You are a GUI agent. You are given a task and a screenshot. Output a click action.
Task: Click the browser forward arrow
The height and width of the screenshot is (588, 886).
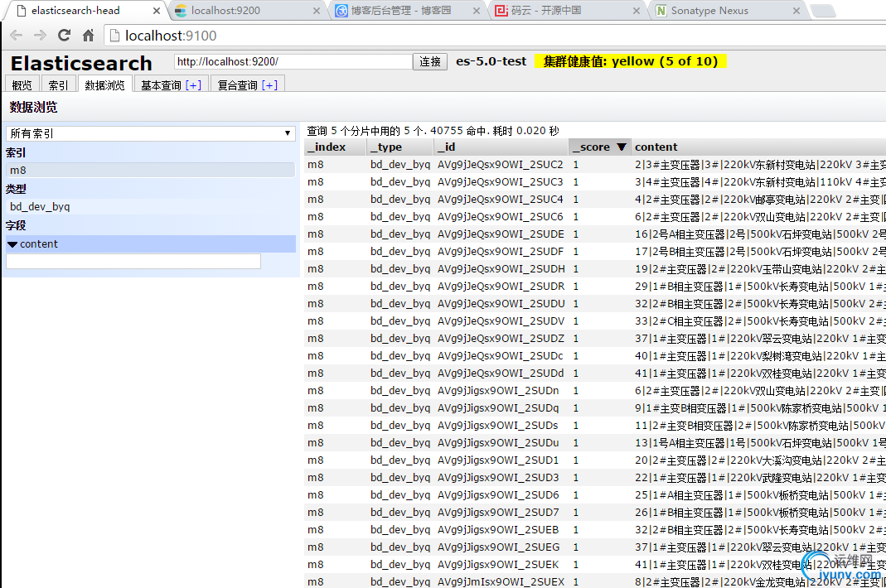click(x=40, y=36)
